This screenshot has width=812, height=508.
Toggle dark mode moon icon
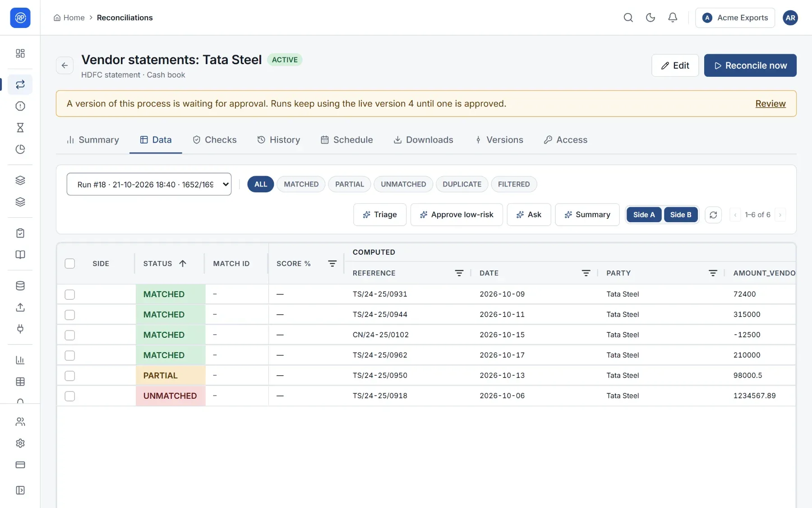pos(651,18)
